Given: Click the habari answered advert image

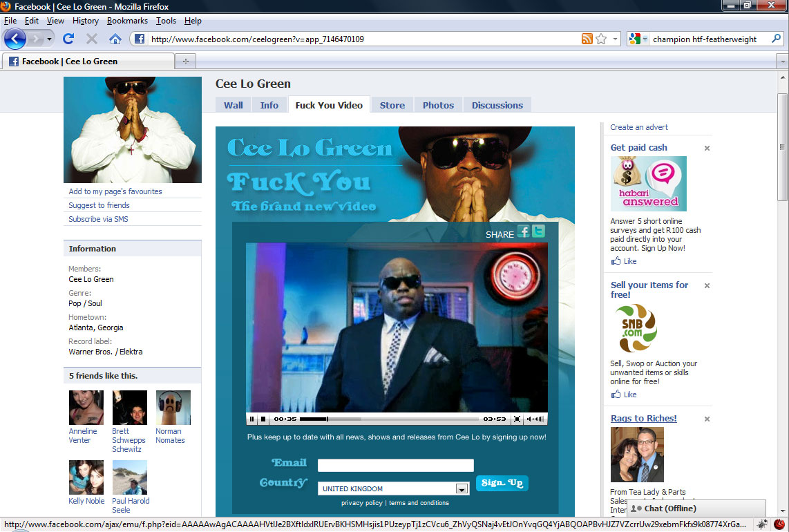Looking at the screenshot, I should click(x=649, y=183).
